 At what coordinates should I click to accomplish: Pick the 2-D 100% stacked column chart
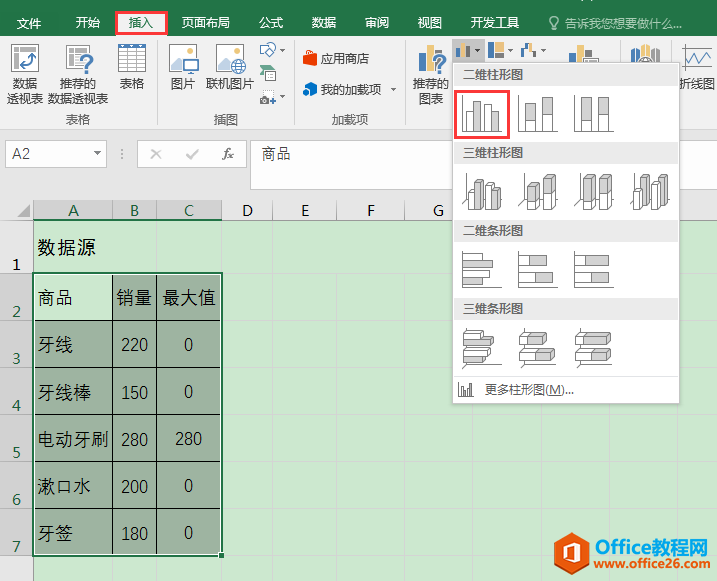tap(594, 113)
